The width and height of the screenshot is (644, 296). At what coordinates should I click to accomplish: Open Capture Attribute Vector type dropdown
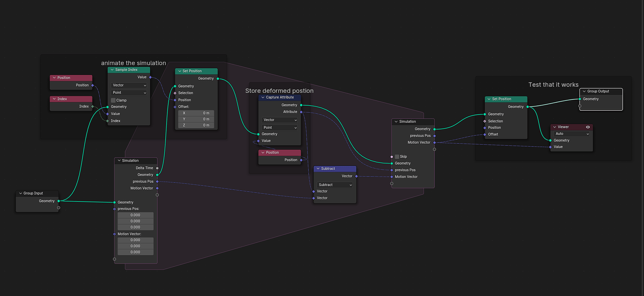(x=280, y=120)
